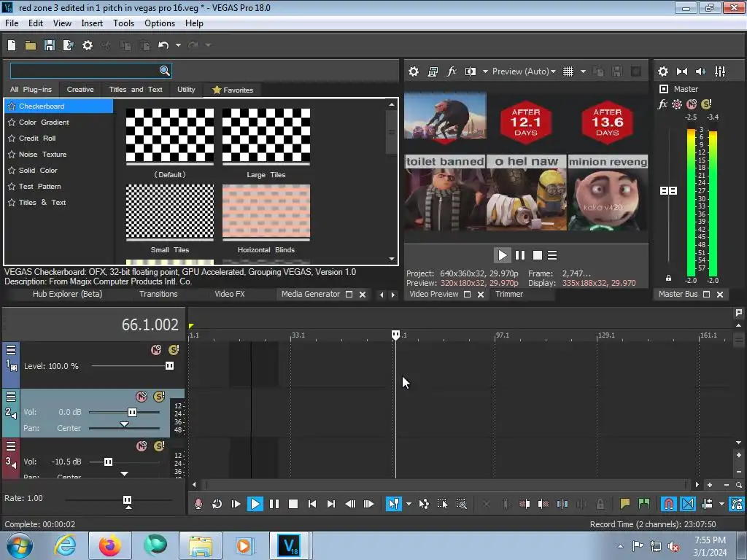747x560 pixels.
Task: Play the video preview
Action: [502, 255]
